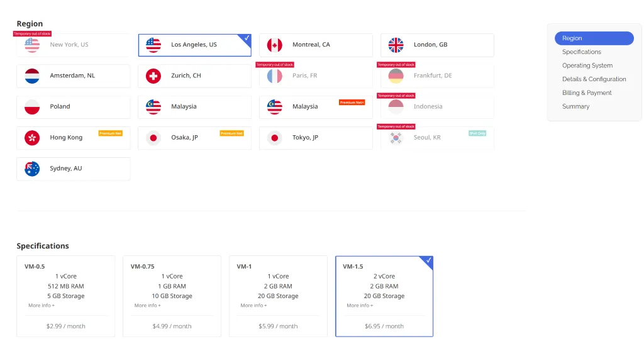
Task: Click the checkmark corner on Los Angeles card
Action: click(246, 38)
